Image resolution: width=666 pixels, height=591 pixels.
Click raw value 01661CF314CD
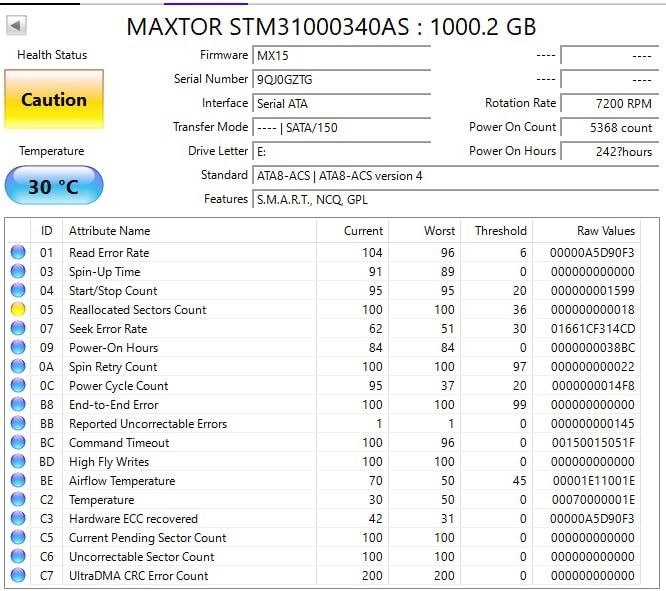pos(593,329)
